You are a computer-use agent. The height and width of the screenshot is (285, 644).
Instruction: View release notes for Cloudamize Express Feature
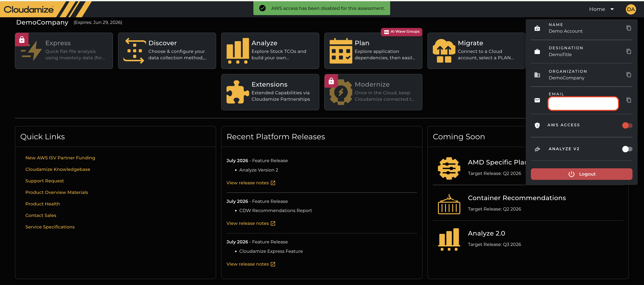point(251,264)
